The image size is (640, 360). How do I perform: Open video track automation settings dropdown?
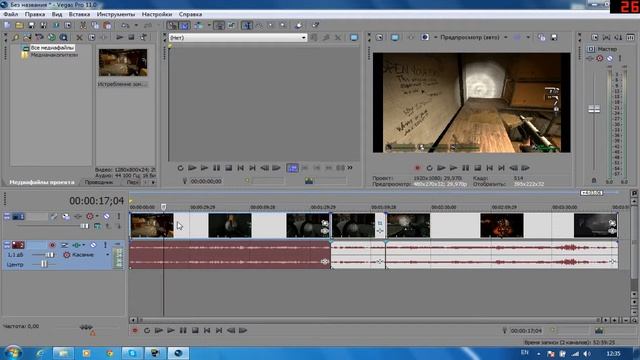[97, 216]
